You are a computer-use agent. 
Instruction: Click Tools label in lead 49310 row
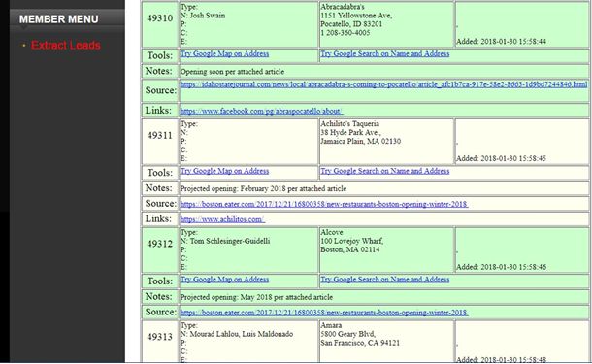160,55
